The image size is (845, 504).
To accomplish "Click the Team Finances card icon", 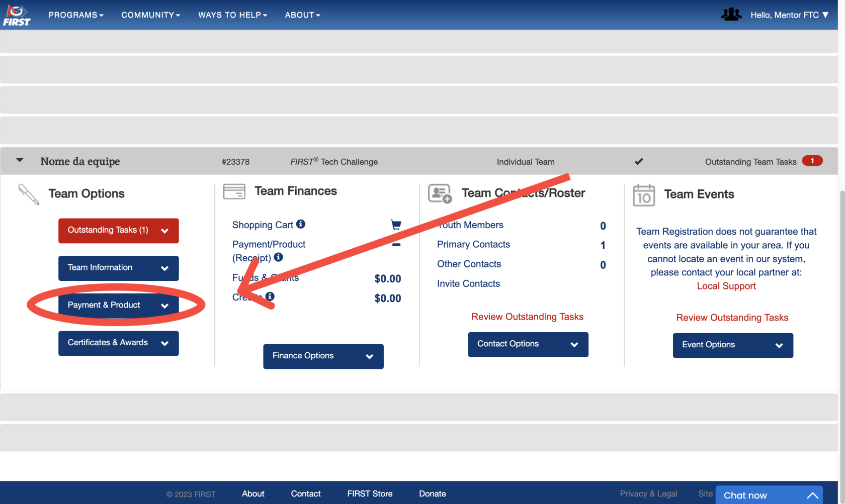I will click(234, 191).
